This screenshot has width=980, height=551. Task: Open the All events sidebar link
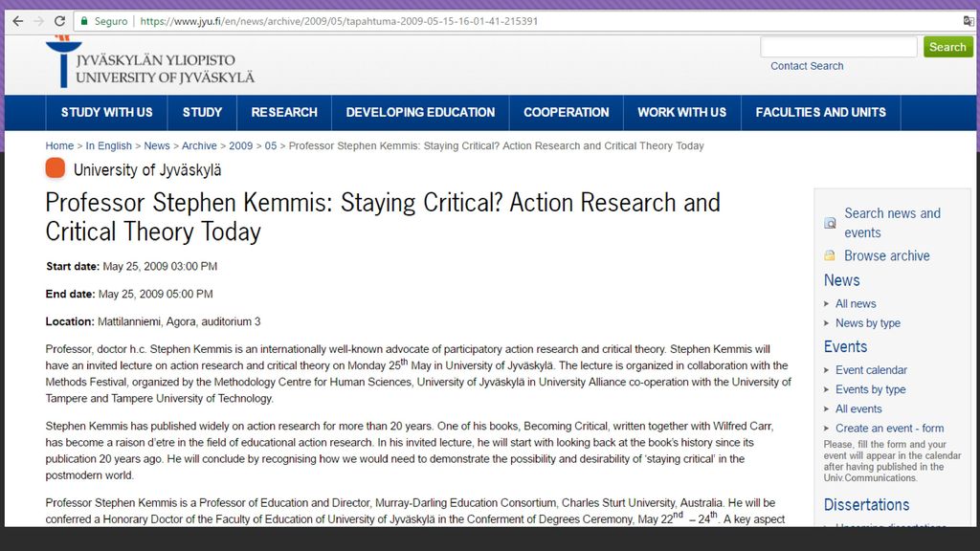(x=858, y=408)
